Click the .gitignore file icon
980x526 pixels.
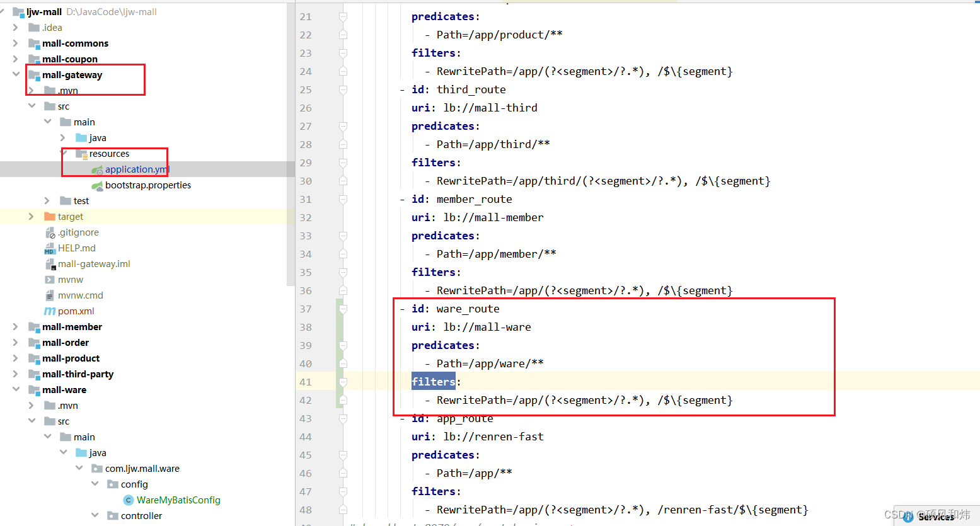[x=50, y=232]
